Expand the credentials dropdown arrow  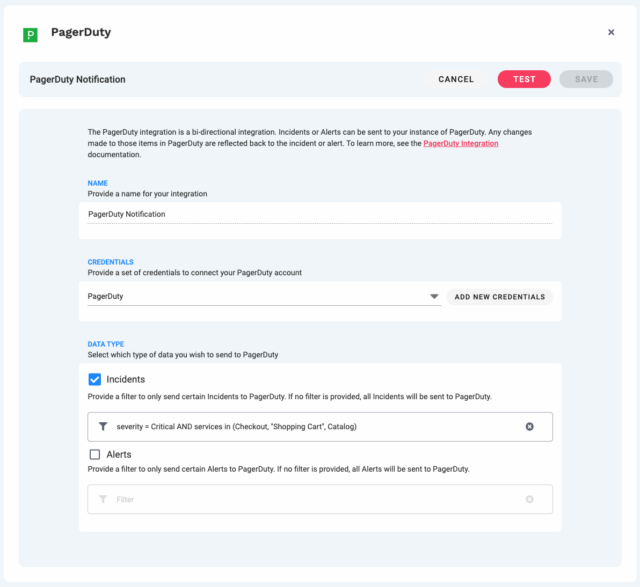434,297
